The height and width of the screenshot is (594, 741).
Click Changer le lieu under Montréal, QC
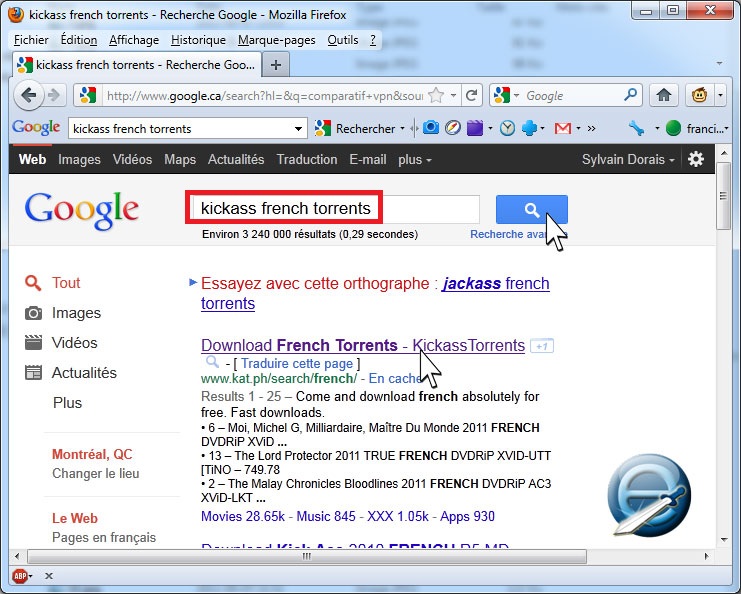click(96, 473)
